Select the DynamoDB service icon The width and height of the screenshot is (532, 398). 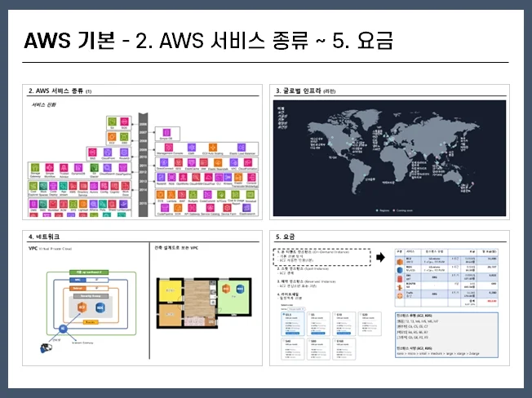coord(78,167)
